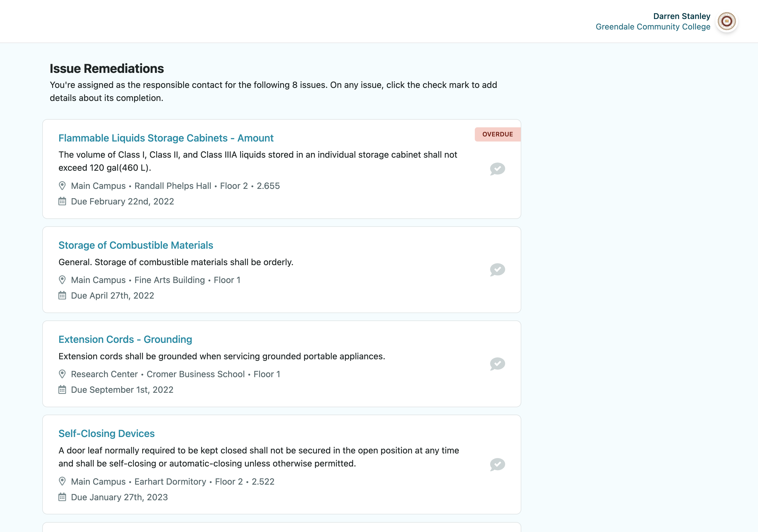Click the calendar icon showing Due January 27th, 2023

pos(62,497)
